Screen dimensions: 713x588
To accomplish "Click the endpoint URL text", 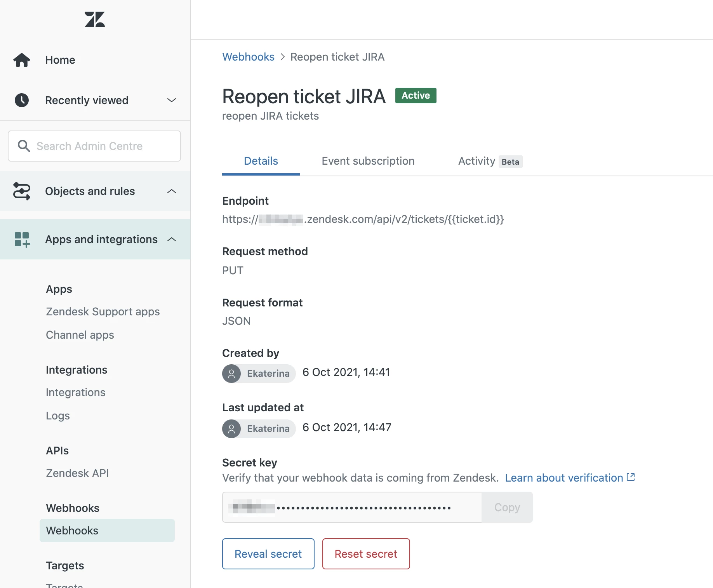I will pos(363,219).
